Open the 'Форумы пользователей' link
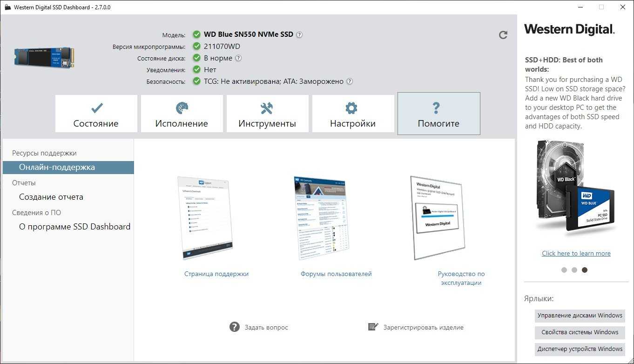634x364 pixels. 336,274
